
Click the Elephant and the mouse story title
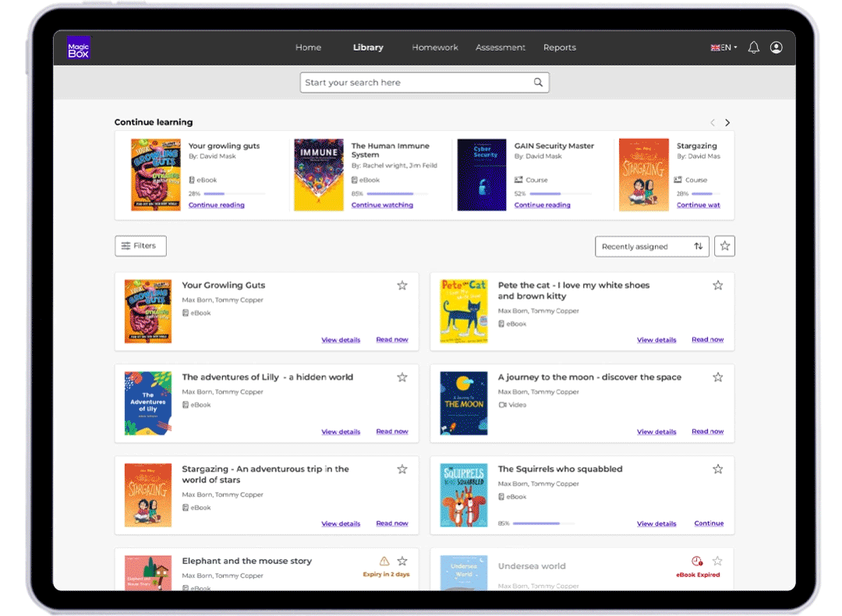tap(247, 561)
